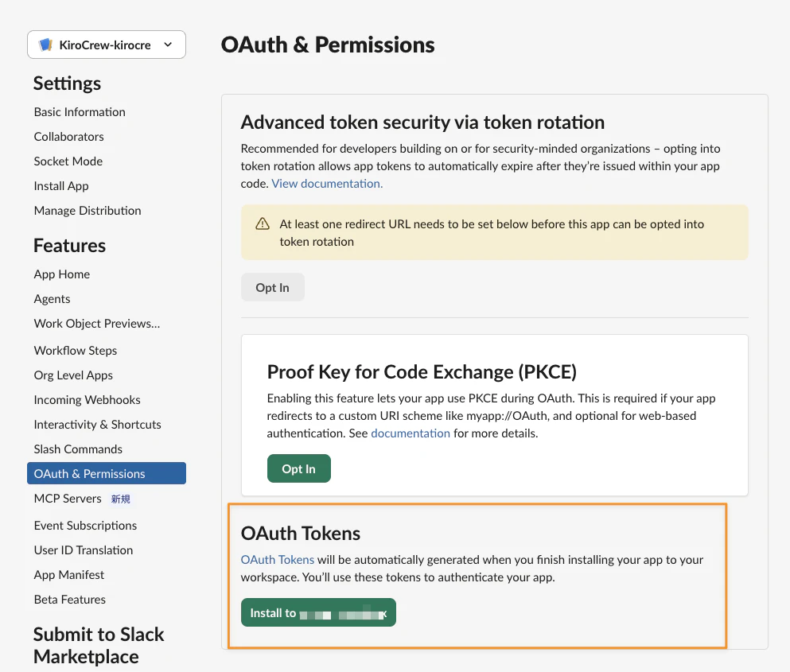
Task: Click the gray token rotation Opt In button
Action: (273, 287)
